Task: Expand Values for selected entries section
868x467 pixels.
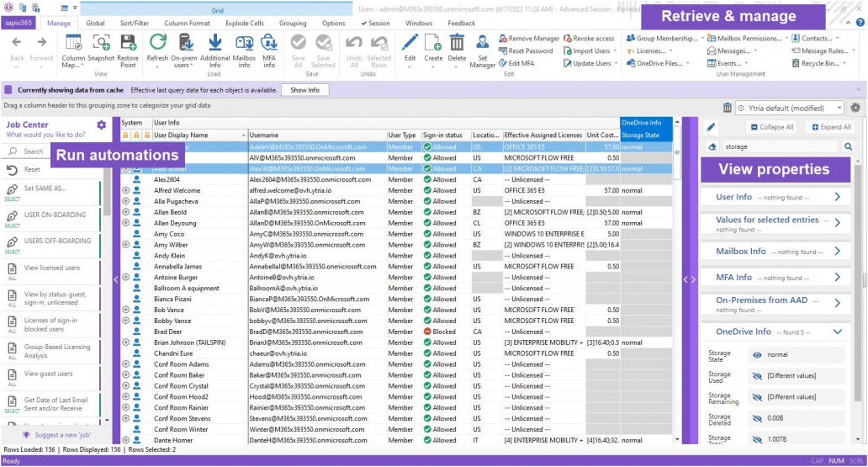Action: 838,223
